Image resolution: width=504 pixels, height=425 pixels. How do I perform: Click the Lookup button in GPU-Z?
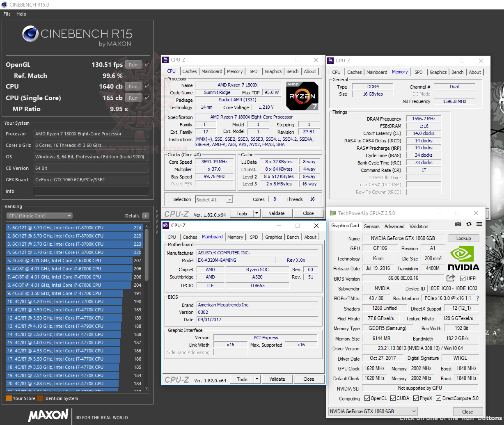tap(464, 238)
